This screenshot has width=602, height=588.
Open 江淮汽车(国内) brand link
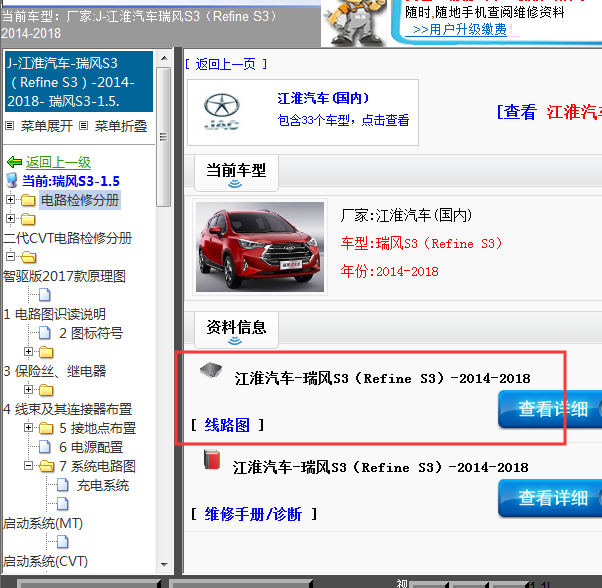(x=323, y=98)
